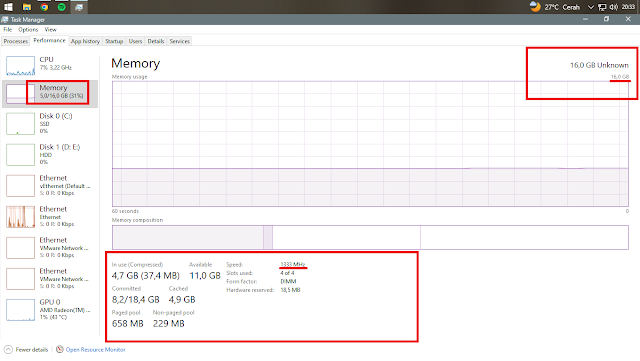640x361 pixels.
Task: Click the 16,0 GB Unknown label
Action: [599, 65]
